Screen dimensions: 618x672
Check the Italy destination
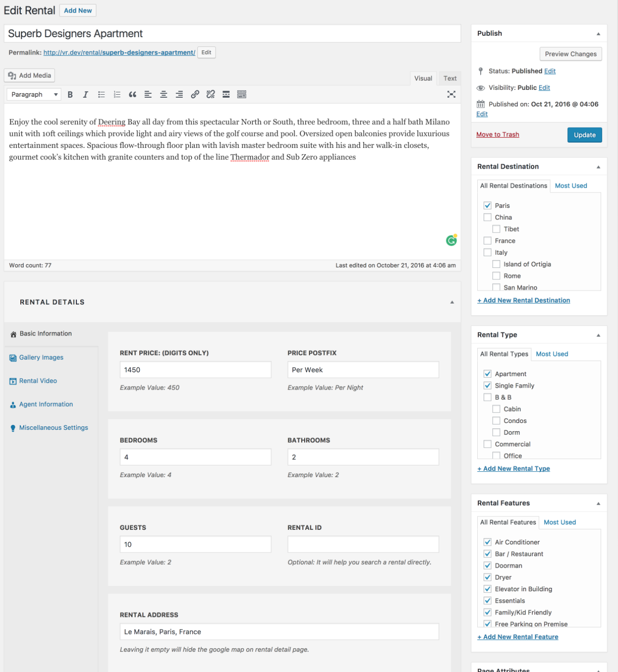tap(487, 252)
